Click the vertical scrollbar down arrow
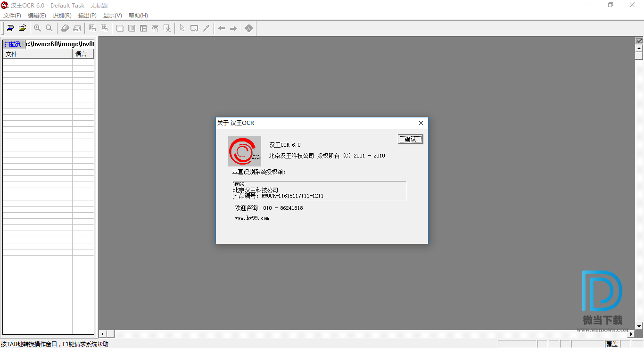This screenshot has width=644, height=348. [x=639, y=326]
